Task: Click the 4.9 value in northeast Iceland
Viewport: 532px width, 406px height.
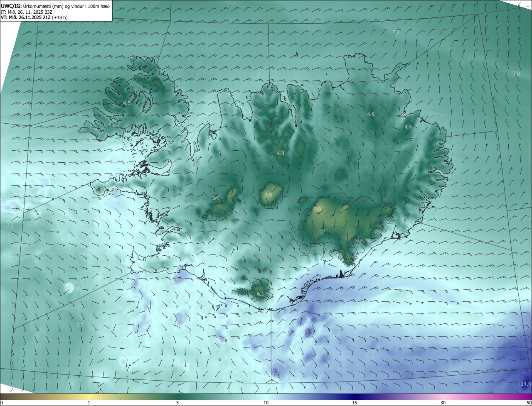Action: point(371,114)
